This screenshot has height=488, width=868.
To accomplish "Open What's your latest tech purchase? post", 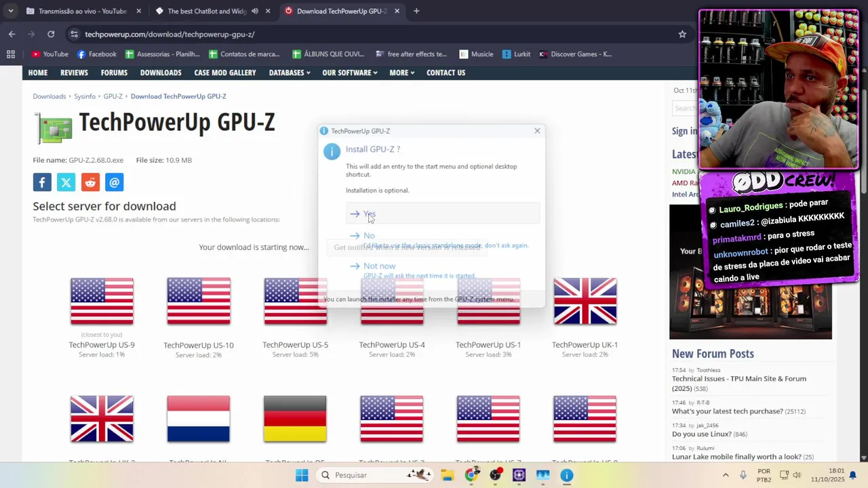I will point(728,411).
